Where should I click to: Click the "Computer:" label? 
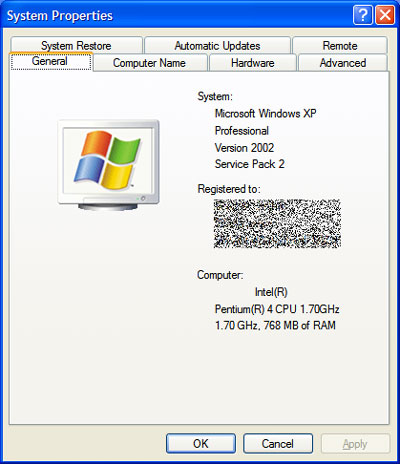point(220,275)
